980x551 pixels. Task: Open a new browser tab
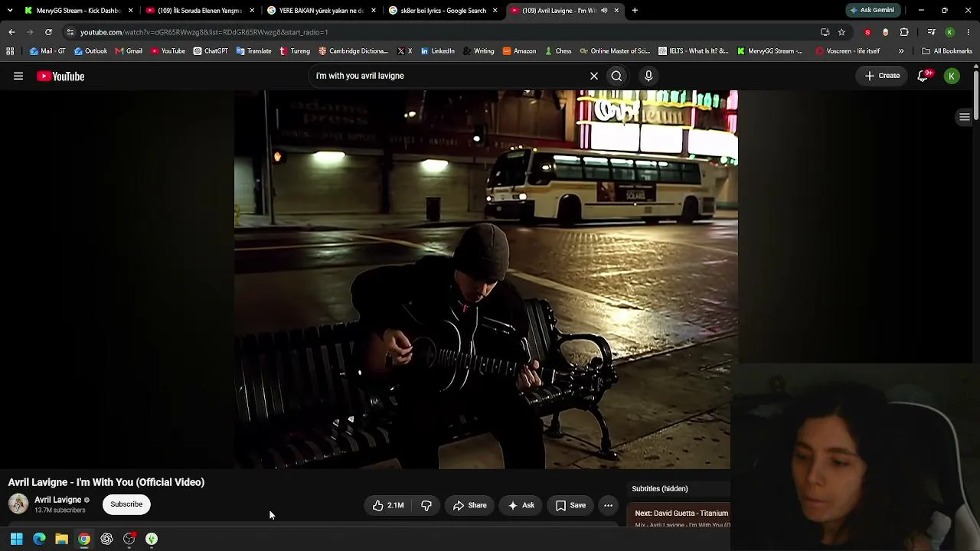coord(635,11)
